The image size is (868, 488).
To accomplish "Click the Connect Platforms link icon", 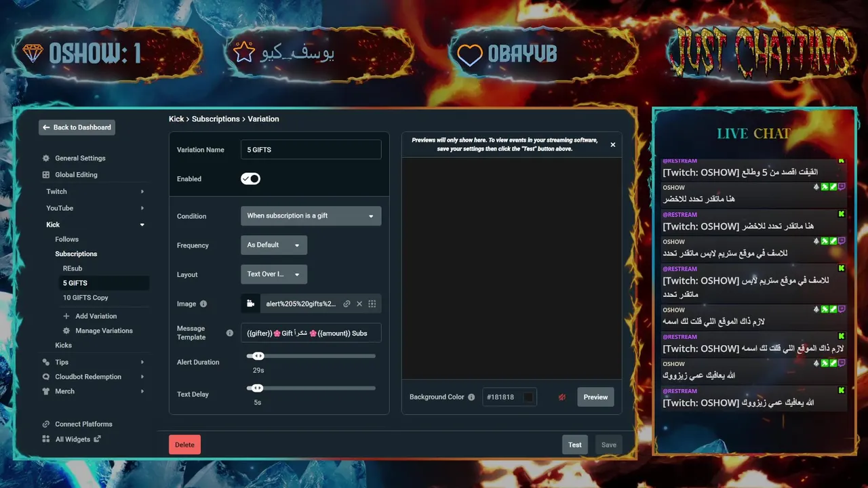I will (46, 424).
